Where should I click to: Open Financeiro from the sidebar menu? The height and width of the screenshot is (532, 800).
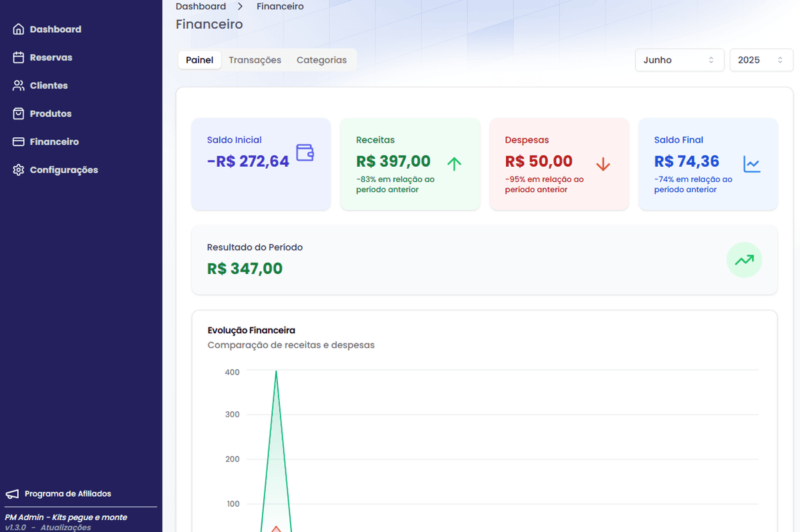pyautogui.click(x=54, y=142)
